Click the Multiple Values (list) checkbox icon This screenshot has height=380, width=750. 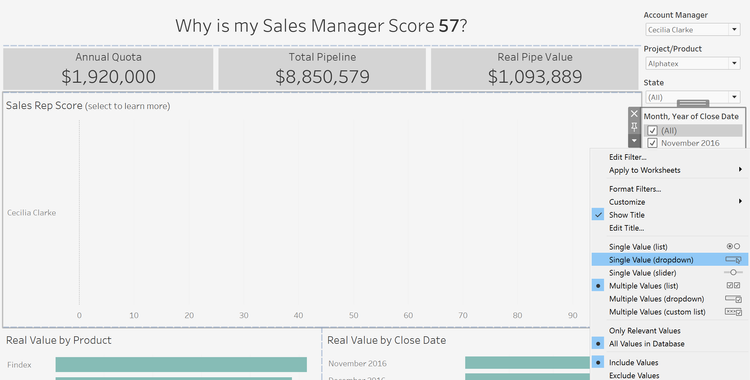[x=733, y=286]
